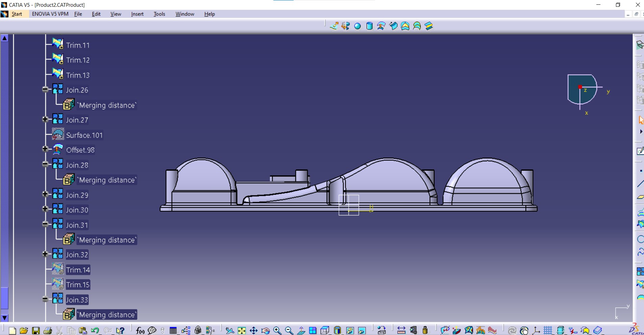
Task: Select Merging distance under Join.26
Action: (x=107, y=105)
